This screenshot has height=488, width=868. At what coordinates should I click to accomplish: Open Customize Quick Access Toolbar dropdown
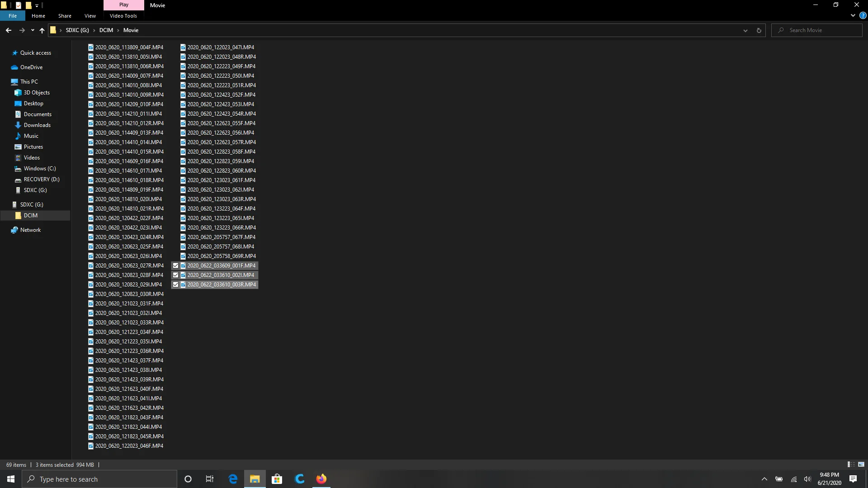pos(37,5)
